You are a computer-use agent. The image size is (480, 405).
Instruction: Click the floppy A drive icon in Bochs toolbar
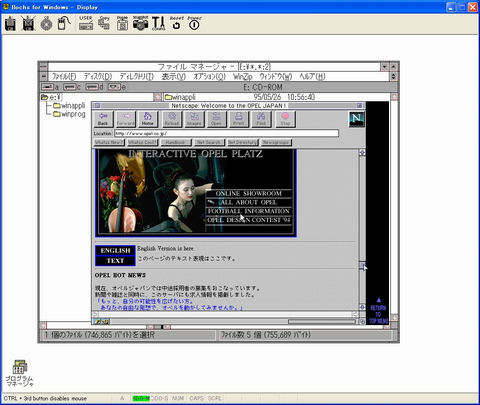[10, 24]
